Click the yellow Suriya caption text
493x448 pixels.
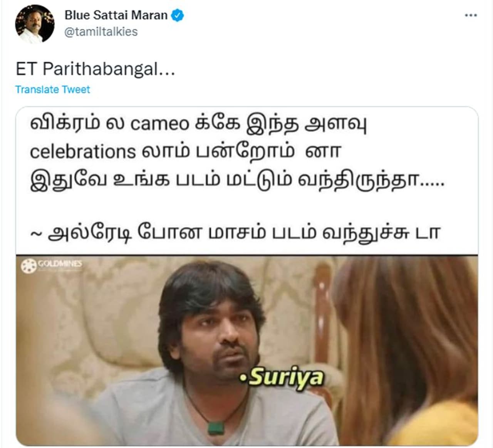click(x=286, y=378)
